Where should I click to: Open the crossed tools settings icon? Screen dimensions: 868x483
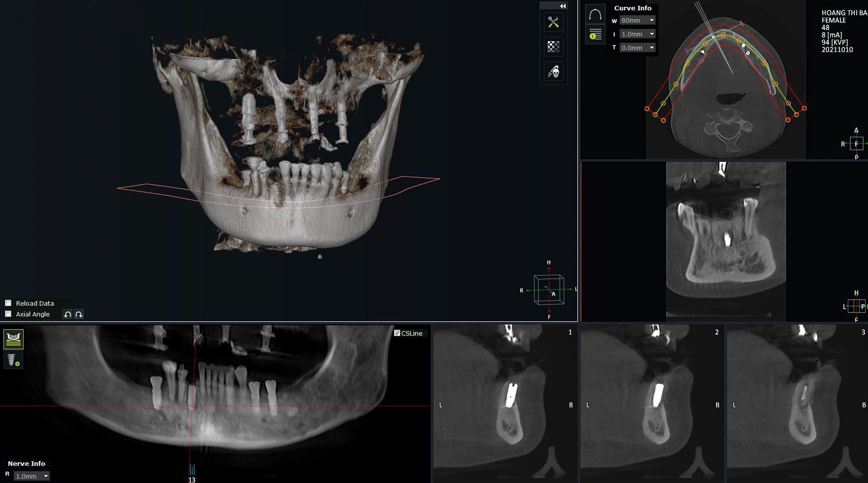[x=554, y=23]
